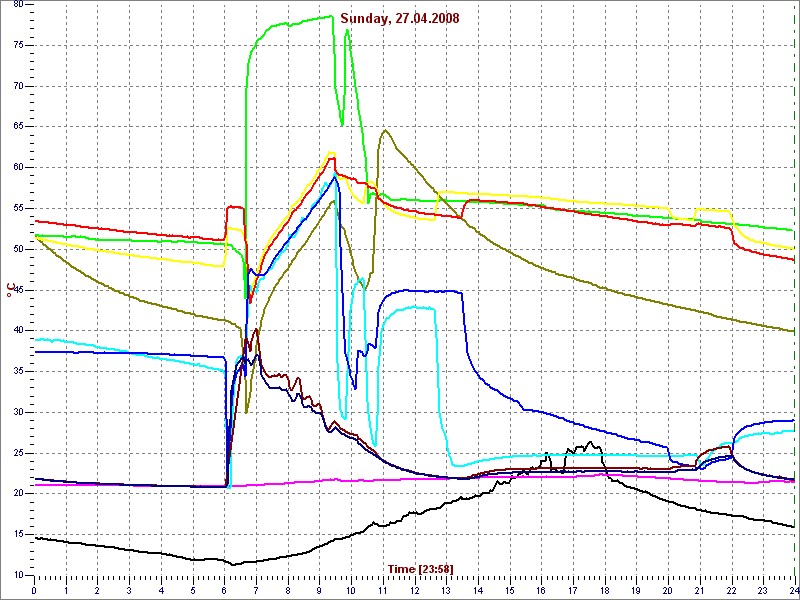This screenshot has height=600, width=800.
Task: Click the cyan curve plateau near hour 12
Action: 415,307
